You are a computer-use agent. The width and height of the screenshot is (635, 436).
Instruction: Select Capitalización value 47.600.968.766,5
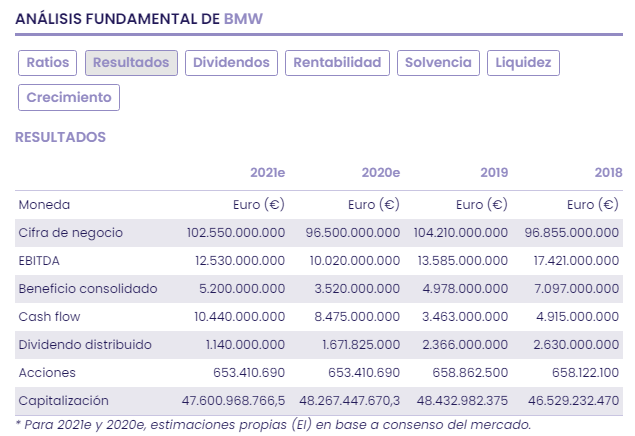click(x=234, y=401)
